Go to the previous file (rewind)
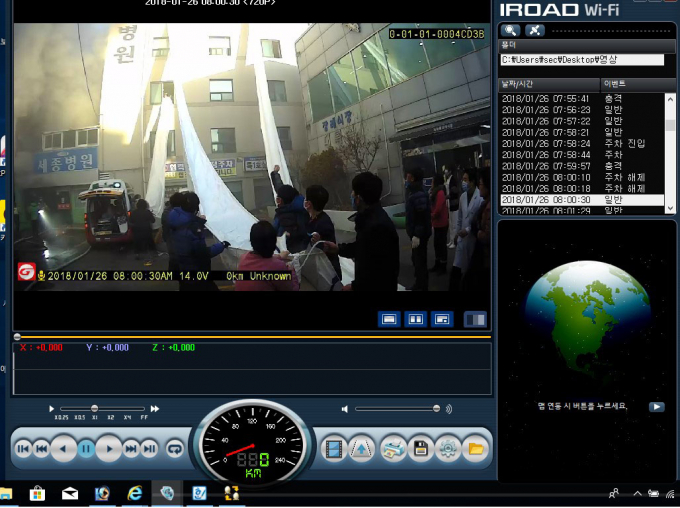Image resolution: width=680 pixels, height=508 pixels. pyautogui.click(x=42, y=449)
